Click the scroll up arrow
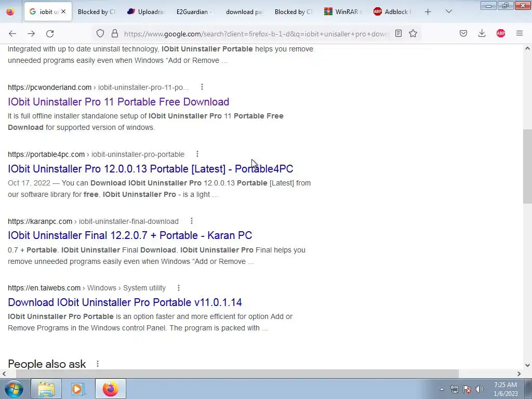This screenshot has height=399, width=532. [x=527, y=48]
